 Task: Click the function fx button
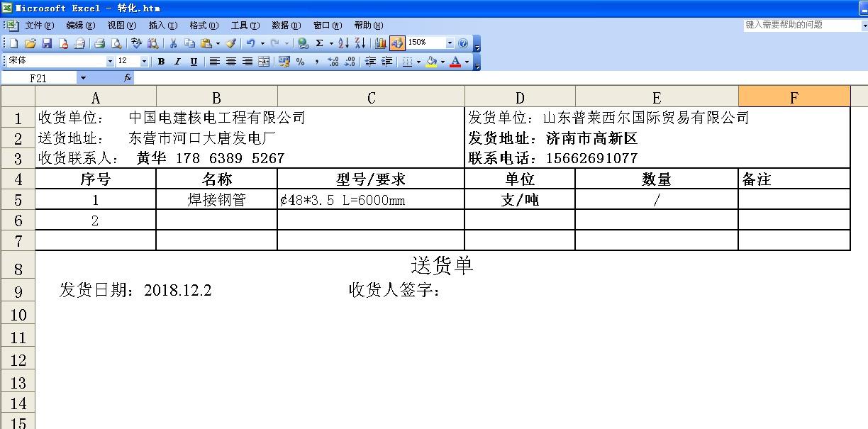128,78
